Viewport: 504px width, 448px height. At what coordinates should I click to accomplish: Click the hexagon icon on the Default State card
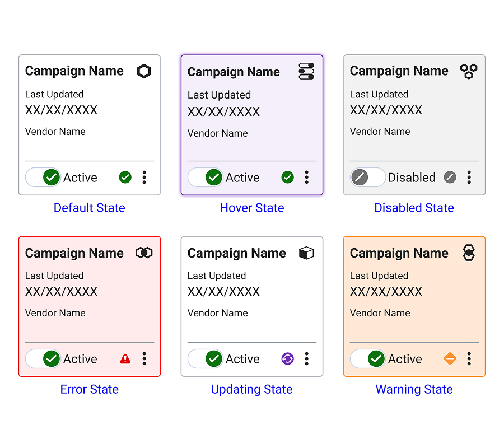144,71
